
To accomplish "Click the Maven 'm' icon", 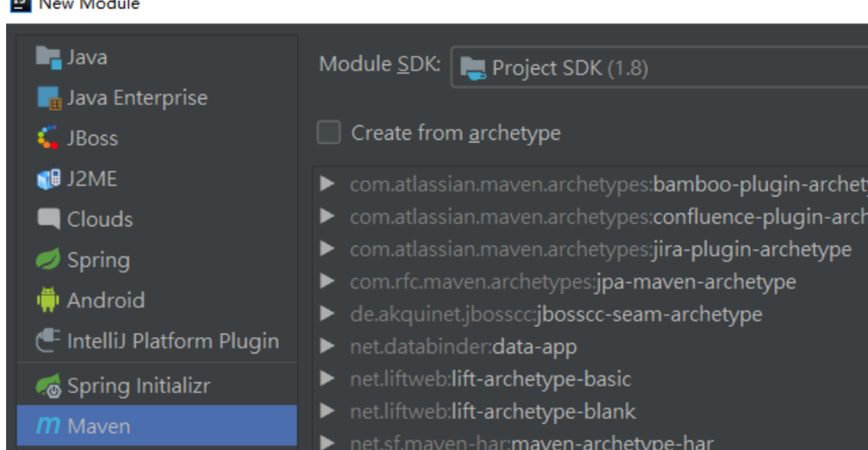I will pyautogui.click(x=49, y=427).
